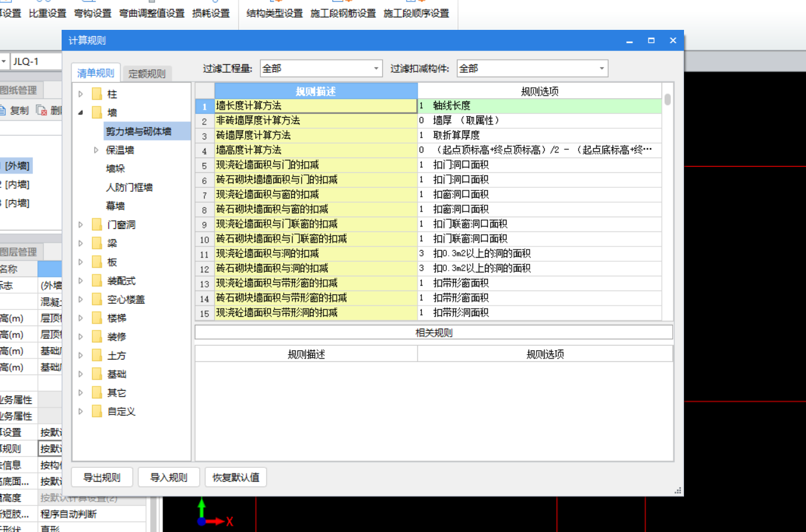Open 施工段钢筋设置 in the toolbar
The height and width of the screenshot is (532, 806).
[343, 13]
